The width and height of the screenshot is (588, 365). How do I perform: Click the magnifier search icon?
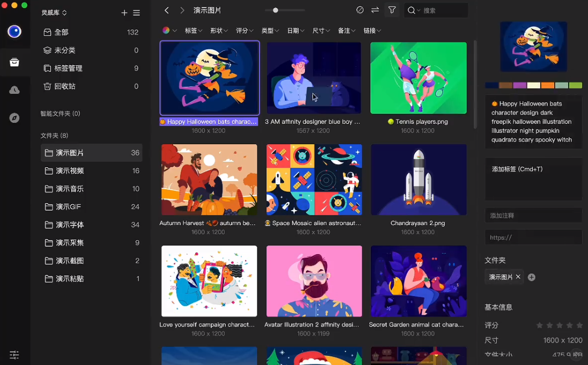click(411, 11)
